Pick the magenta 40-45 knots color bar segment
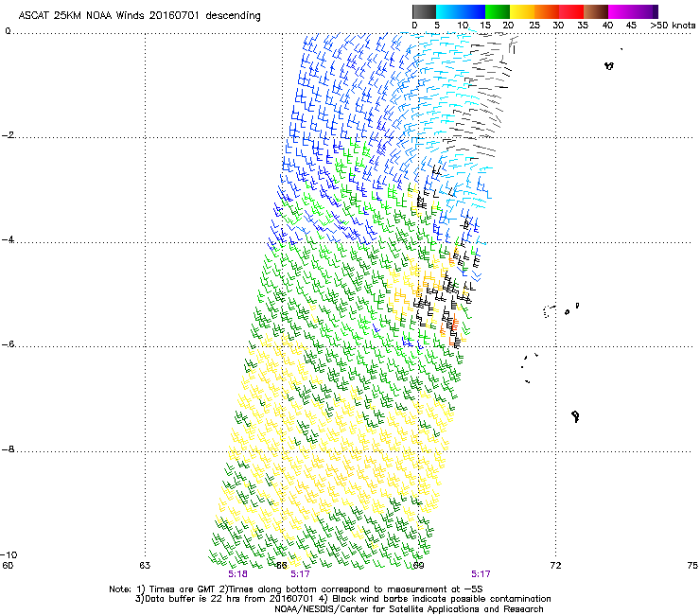 pos(621,11)
